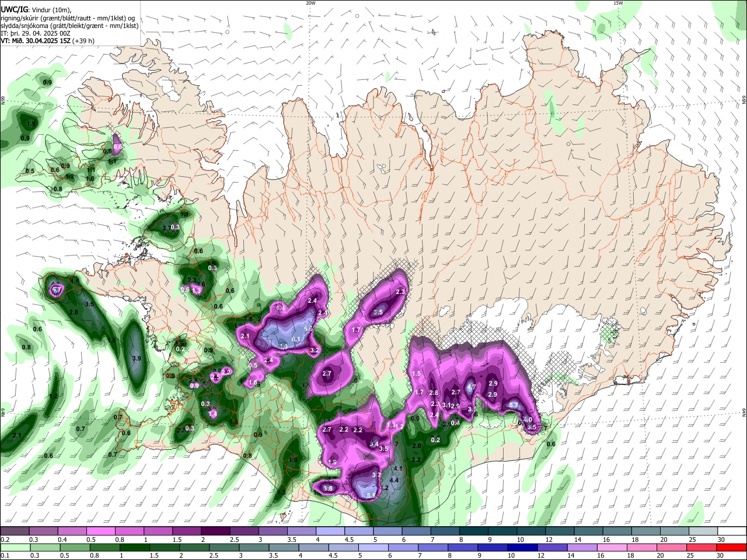Click the '4.7' value on the map

tap(472, 387)
